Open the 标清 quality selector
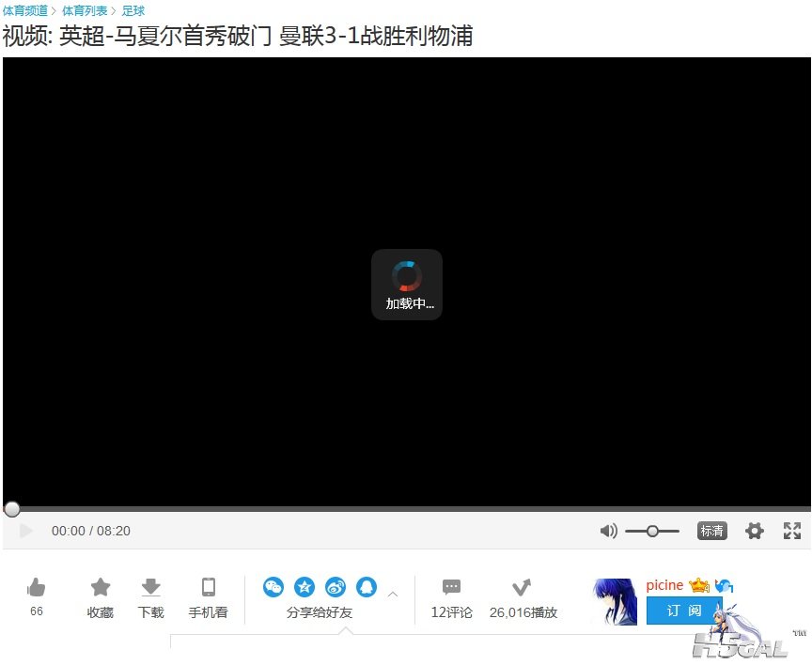The height and width of the screenshot is (665, 812). click(x=712, y=531)
